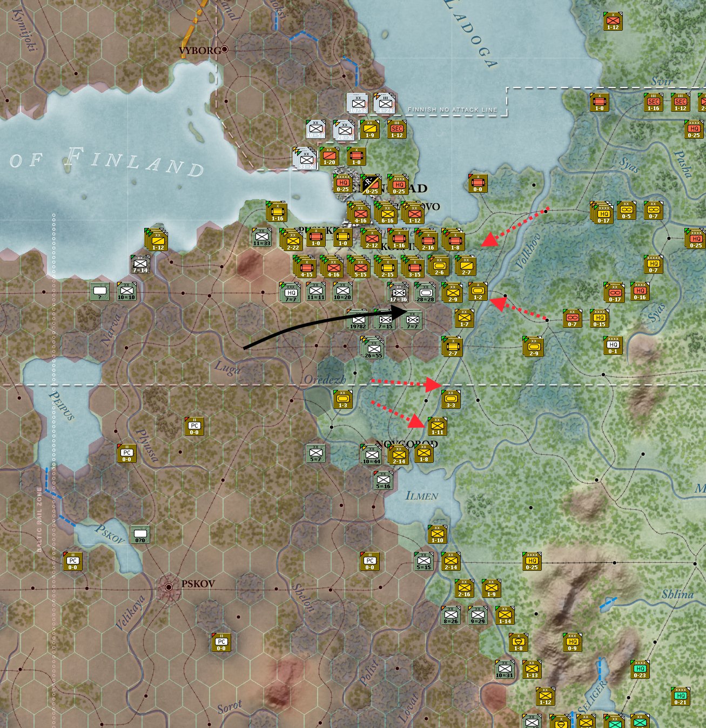Click the Ilmen lake label
The width and height of the screenshot is (706, 728).
pos(422,495)
